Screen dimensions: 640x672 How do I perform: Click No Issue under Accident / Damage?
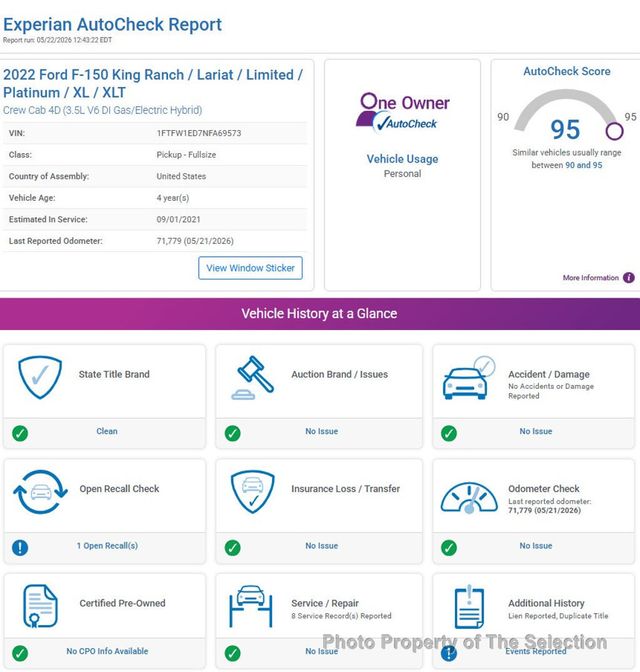coord(536,431)
